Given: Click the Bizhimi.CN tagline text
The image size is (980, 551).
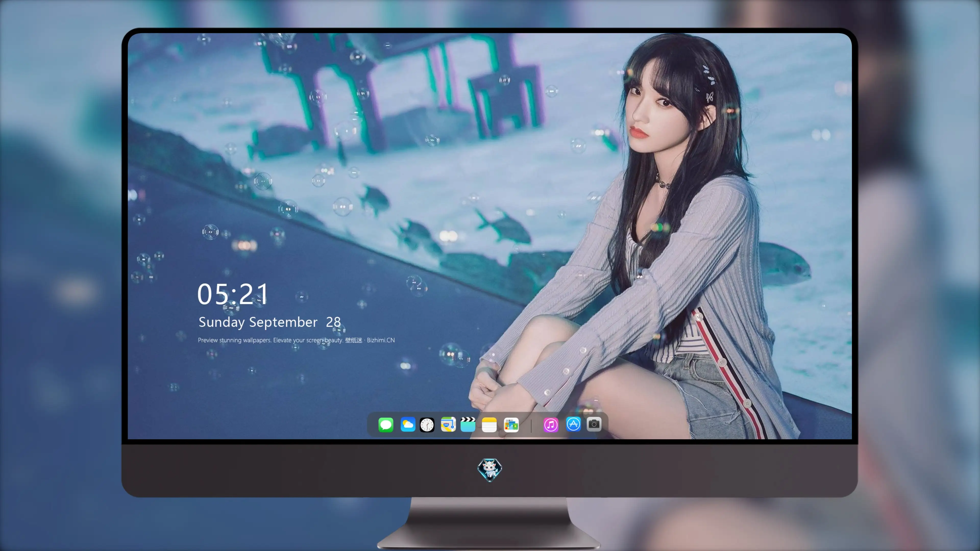Looking at the screenshot, I should coord(296,340).
